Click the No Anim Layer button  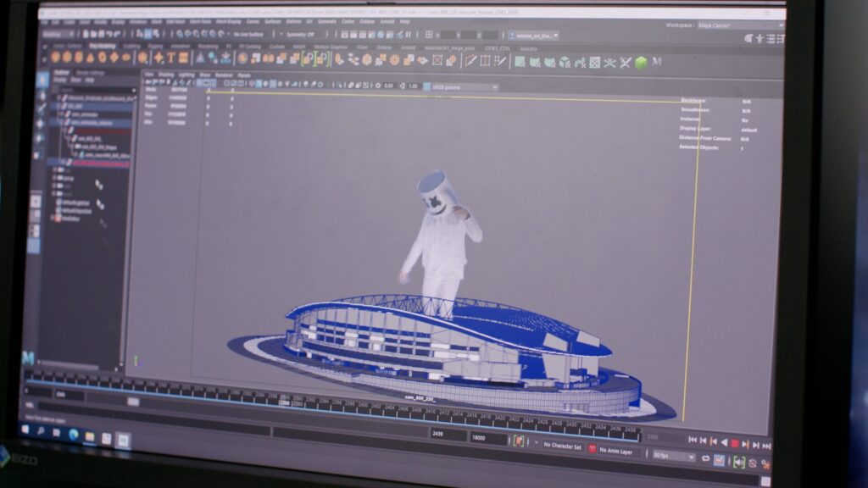pos(615,452)
